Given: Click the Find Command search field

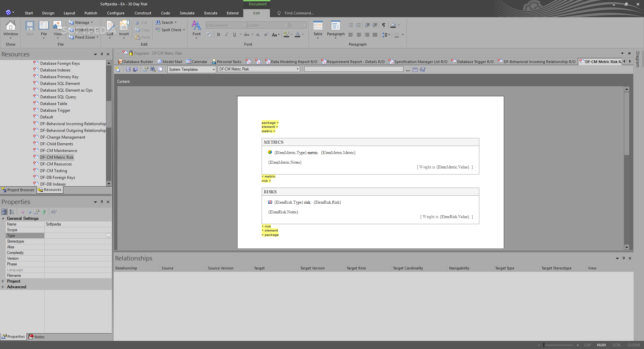Looking at the screenshot, I should click(299, 13).
